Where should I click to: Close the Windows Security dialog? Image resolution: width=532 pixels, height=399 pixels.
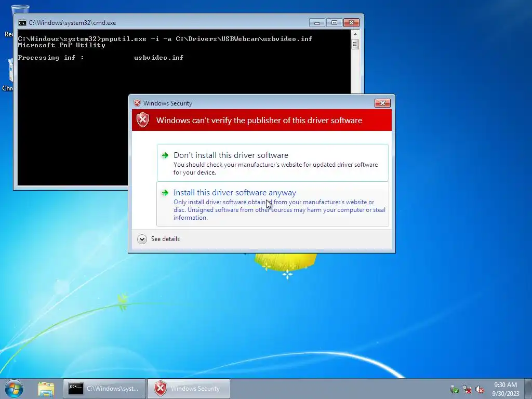coord(382,103)
